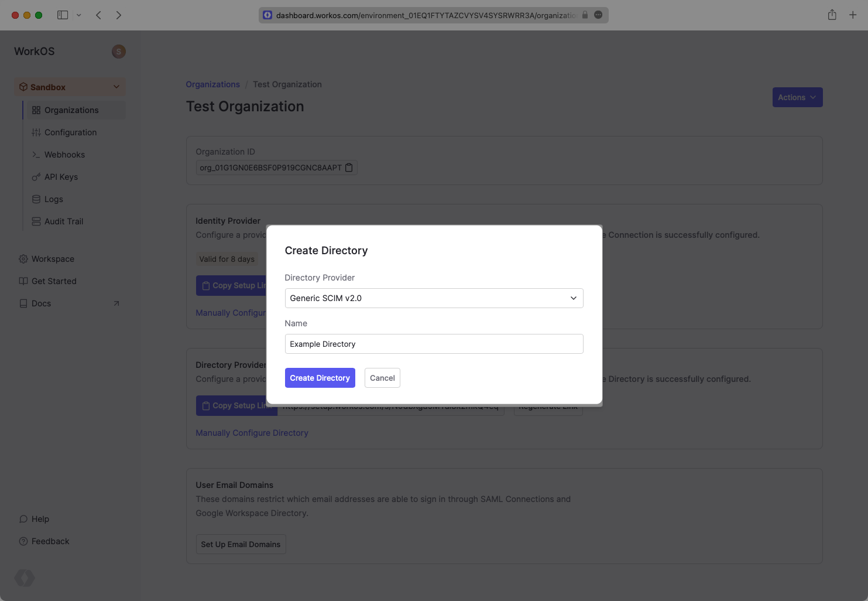Click the user avatar icon beside WorkOS
868x601 pixels.
tap(118, 52)
